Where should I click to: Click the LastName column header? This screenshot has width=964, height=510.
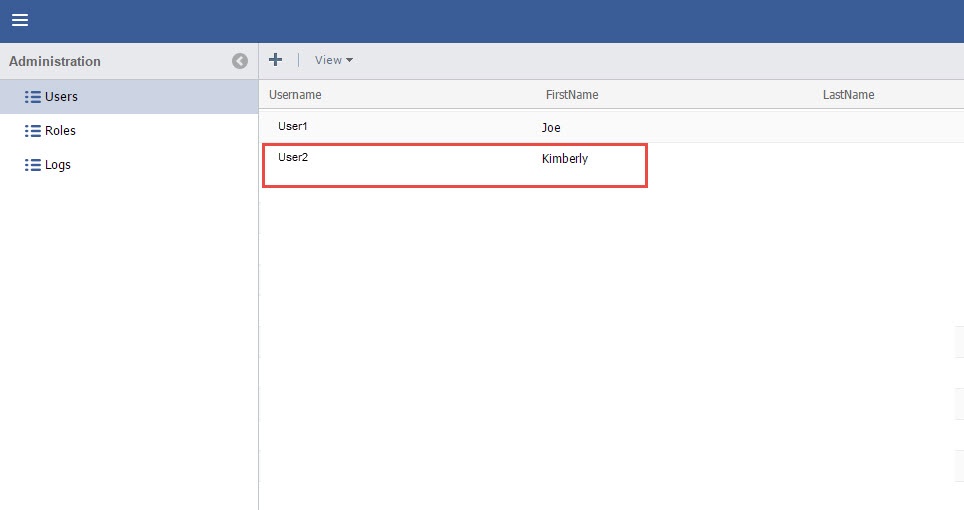coord(848,95)
